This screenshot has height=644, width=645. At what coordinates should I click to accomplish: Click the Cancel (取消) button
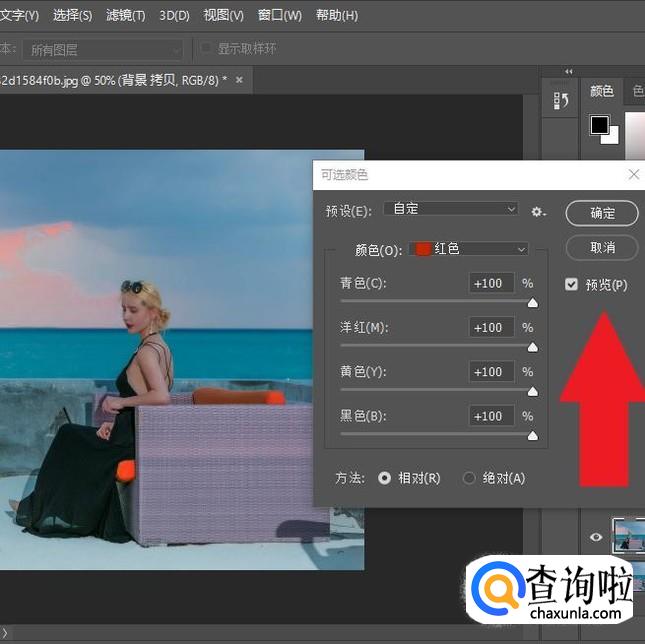point(602,247)
